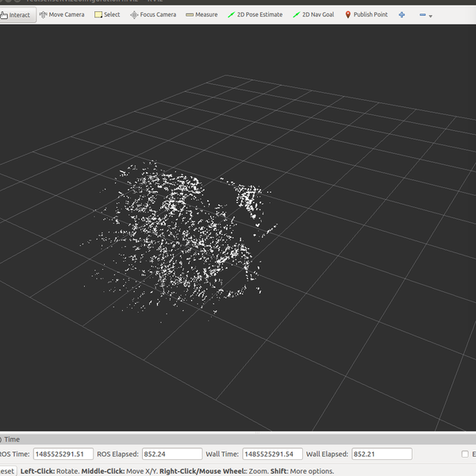The image size is (476, 476).
Task: Click the Reset button at bottom left
Action: click(5, 470)
